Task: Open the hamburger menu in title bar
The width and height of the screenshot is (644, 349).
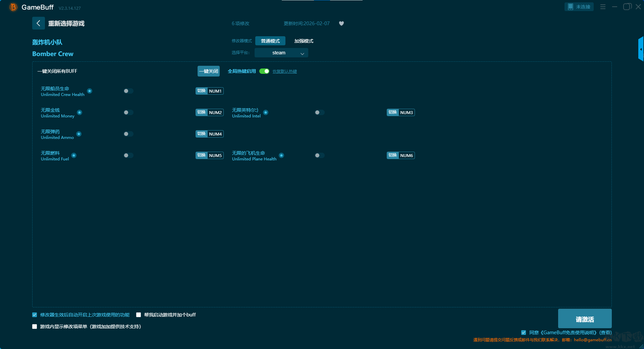Action: [x=603, y=7]
